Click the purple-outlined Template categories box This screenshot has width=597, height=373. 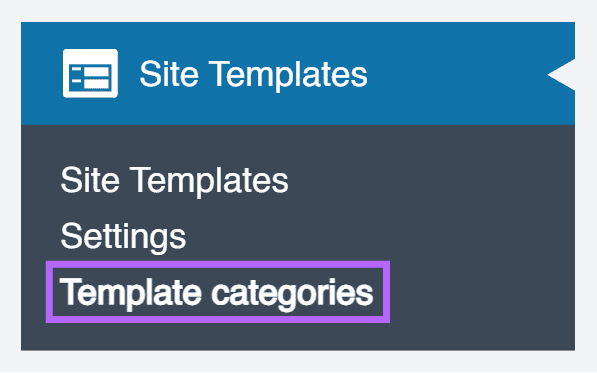point(218,292)
